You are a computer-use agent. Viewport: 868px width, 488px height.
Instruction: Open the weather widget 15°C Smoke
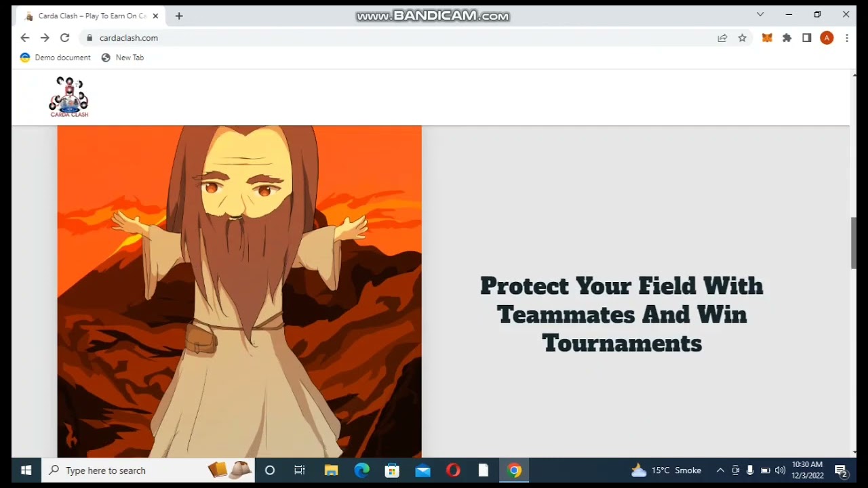click(667, 470)
